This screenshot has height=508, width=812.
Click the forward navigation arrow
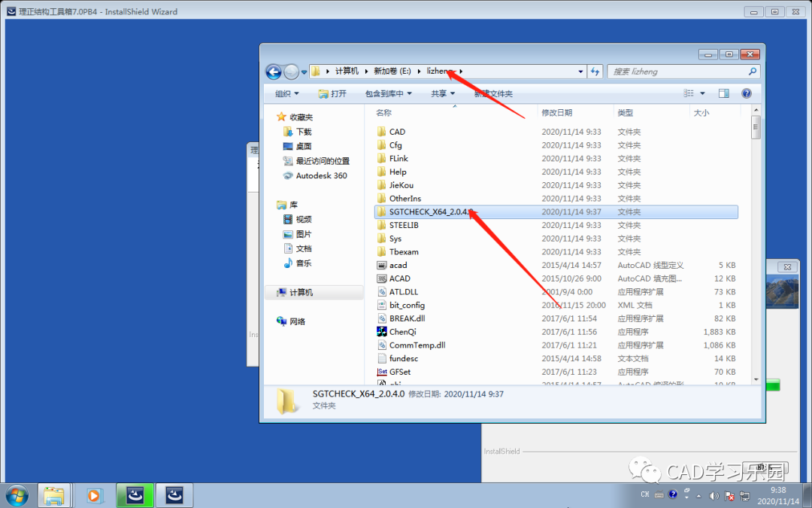click(x=291, y=71)
